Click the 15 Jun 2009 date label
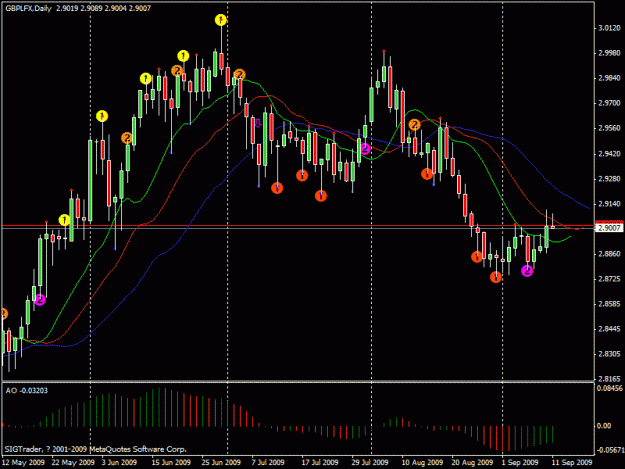 point(171,462)
